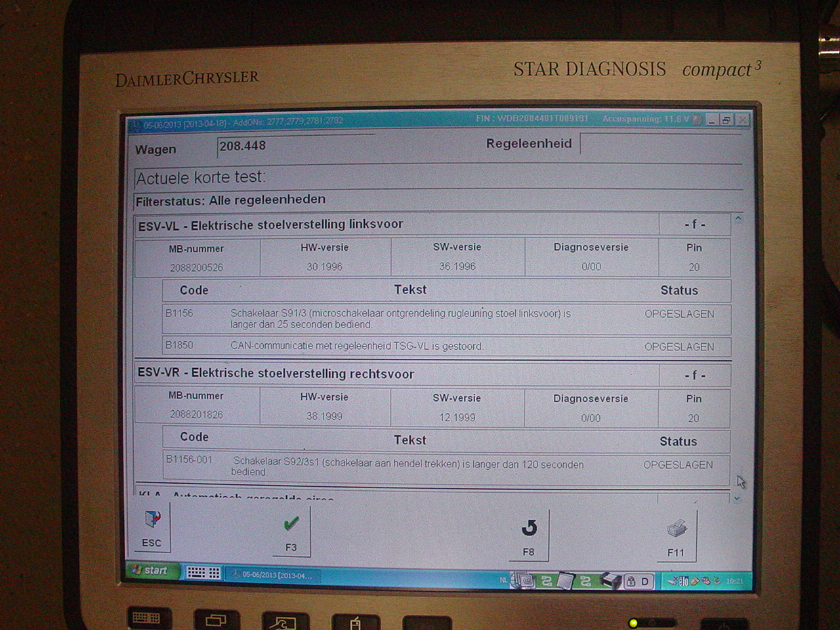Restore down the Star Diagnosis window
The width and height of the screenshot is (840, 630).
[x=726, y=120]
